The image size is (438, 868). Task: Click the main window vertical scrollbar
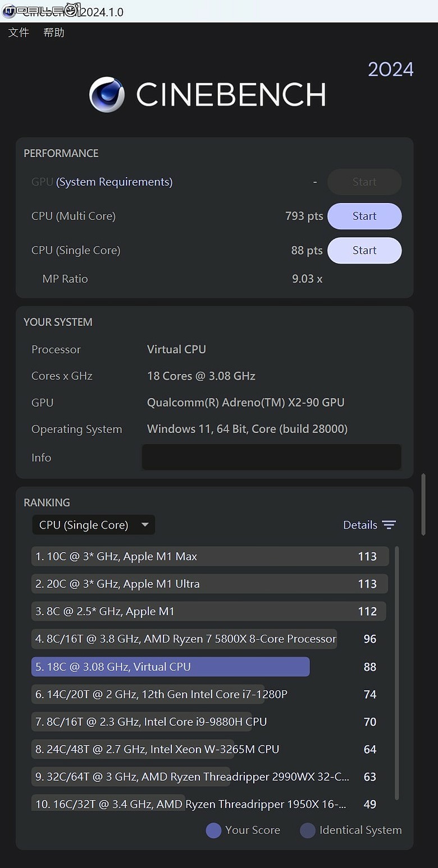[423, 504]
